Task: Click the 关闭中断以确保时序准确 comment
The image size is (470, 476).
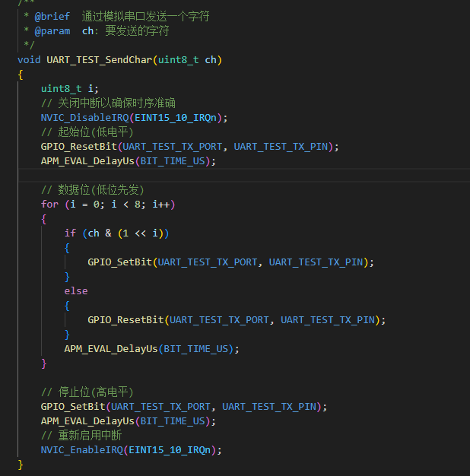Action: [108, 103]
